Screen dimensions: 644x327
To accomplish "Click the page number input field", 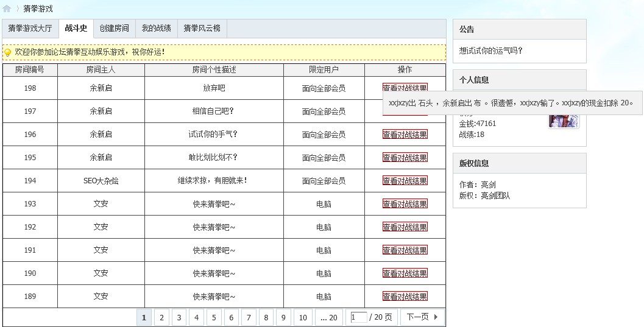I will pos(359,317).
